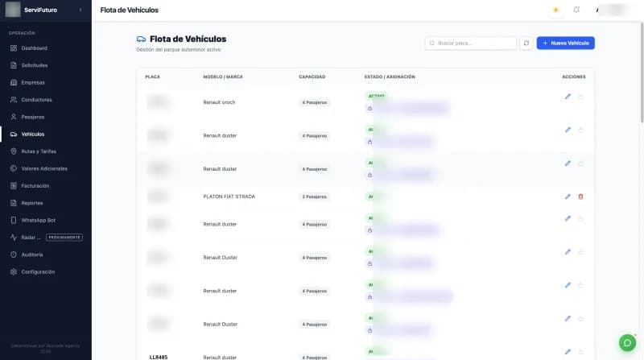Image resolution: width=644 pixels, height=360 pixels.
Task: Click the PRÓXIMAMENTE badge
Action: tap(64, 238)
